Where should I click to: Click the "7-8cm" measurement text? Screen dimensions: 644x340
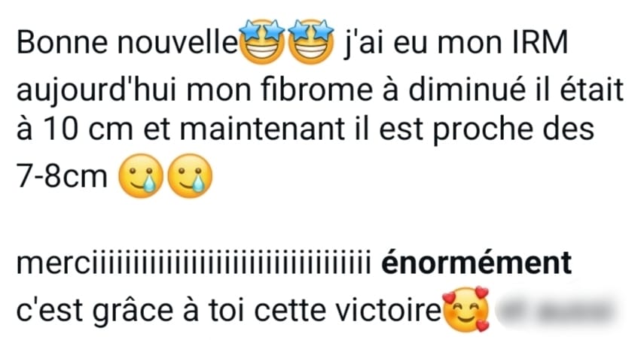pos(62,176)
